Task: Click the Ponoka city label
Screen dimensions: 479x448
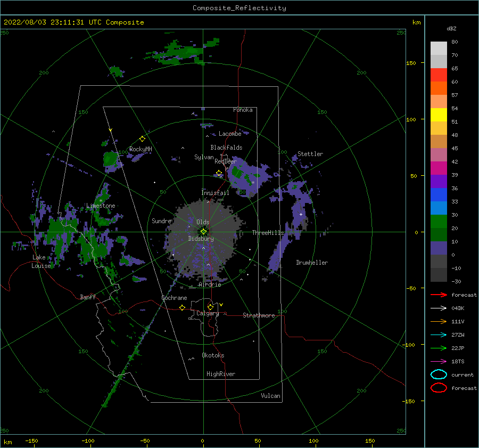Action: coord(243,110)
